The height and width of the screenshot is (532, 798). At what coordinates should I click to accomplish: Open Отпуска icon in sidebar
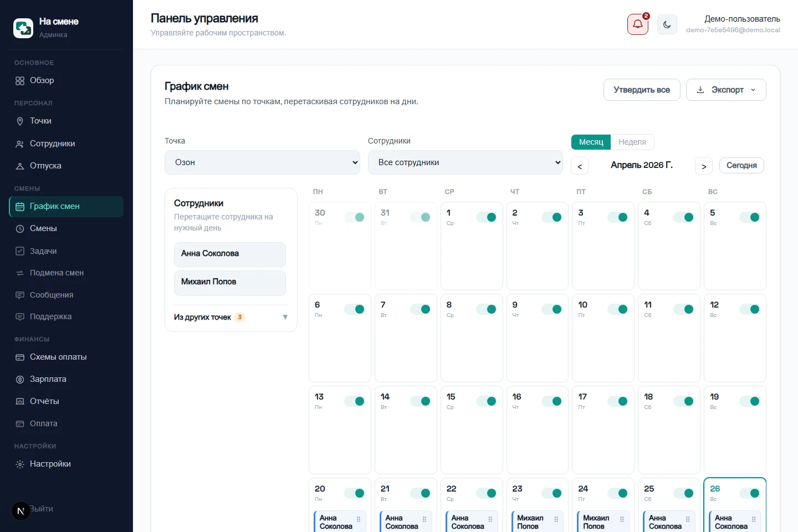(20, 166)
